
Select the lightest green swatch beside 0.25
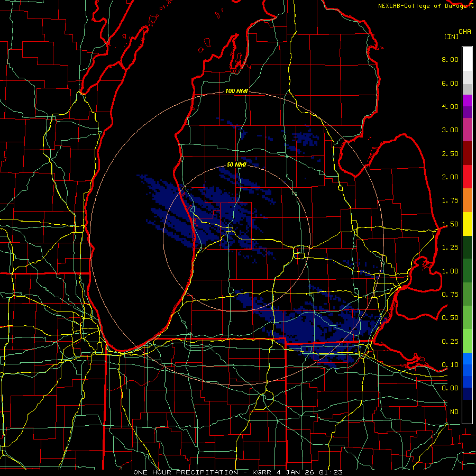tap(467, 341)
